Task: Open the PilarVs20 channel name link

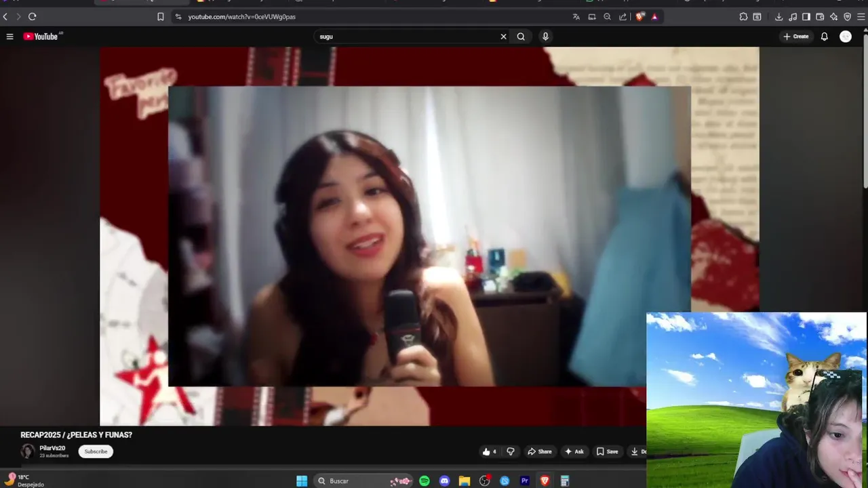Action: [52, 448]
